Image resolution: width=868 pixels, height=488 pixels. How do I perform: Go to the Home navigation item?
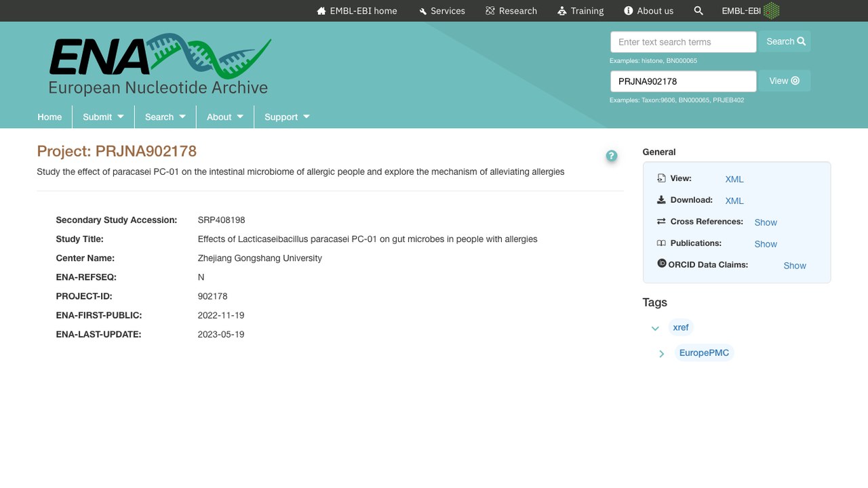point(50,117)
